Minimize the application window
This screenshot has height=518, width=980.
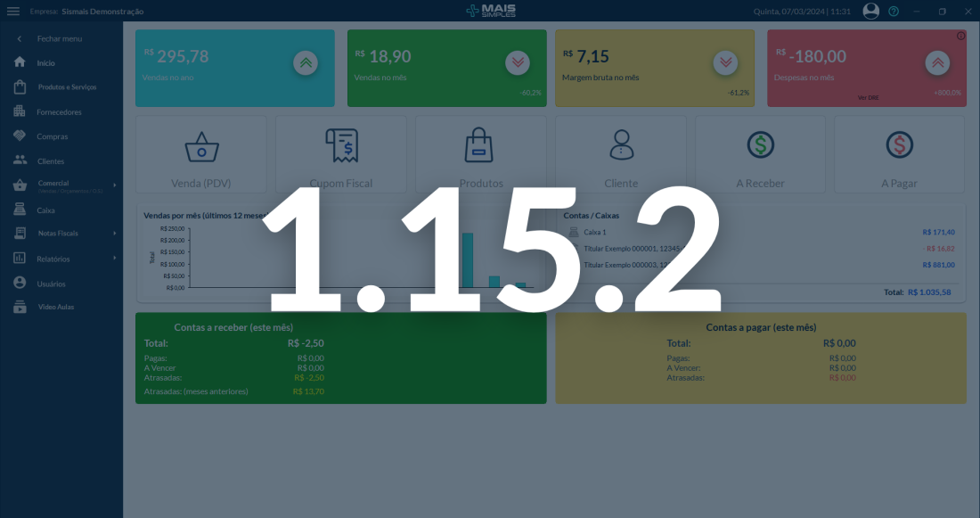(x=917, y=12)
